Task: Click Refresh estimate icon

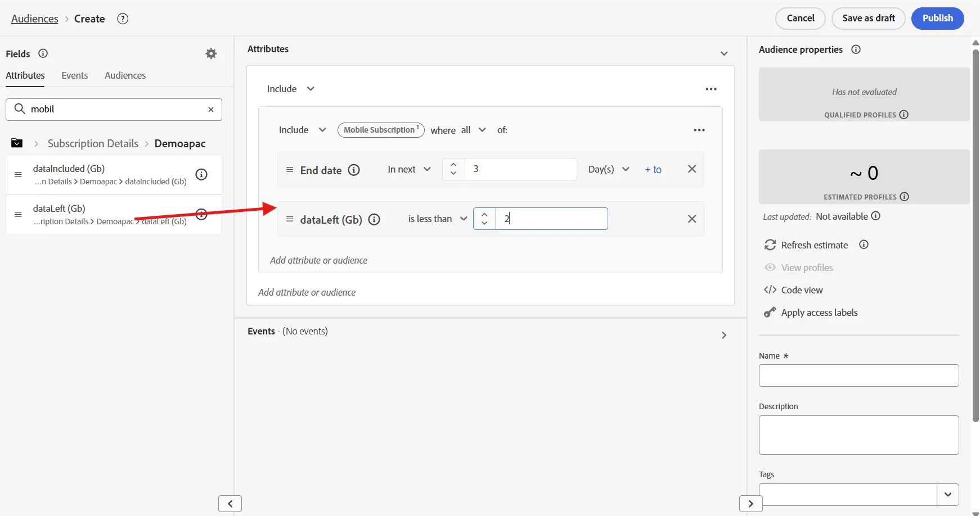Action: point(770,245)
